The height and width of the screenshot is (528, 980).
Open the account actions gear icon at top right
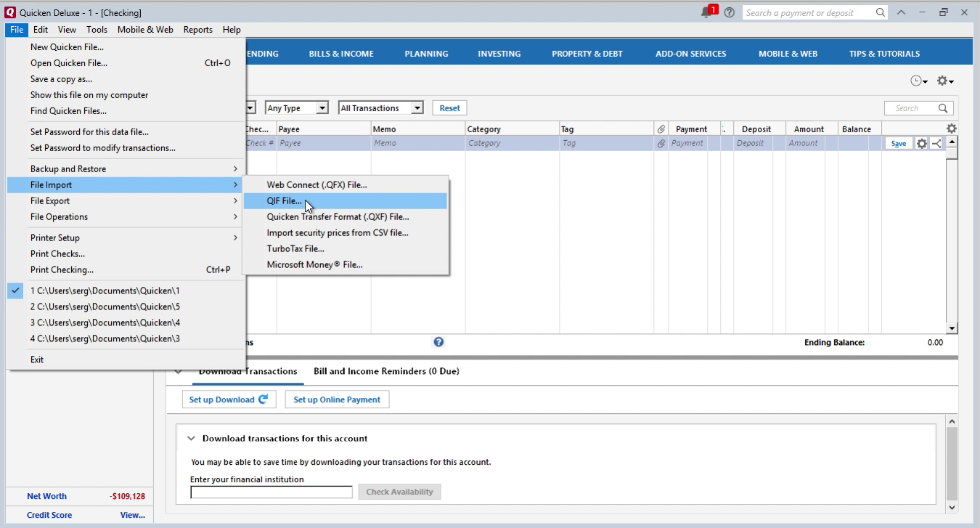(945, 81)
